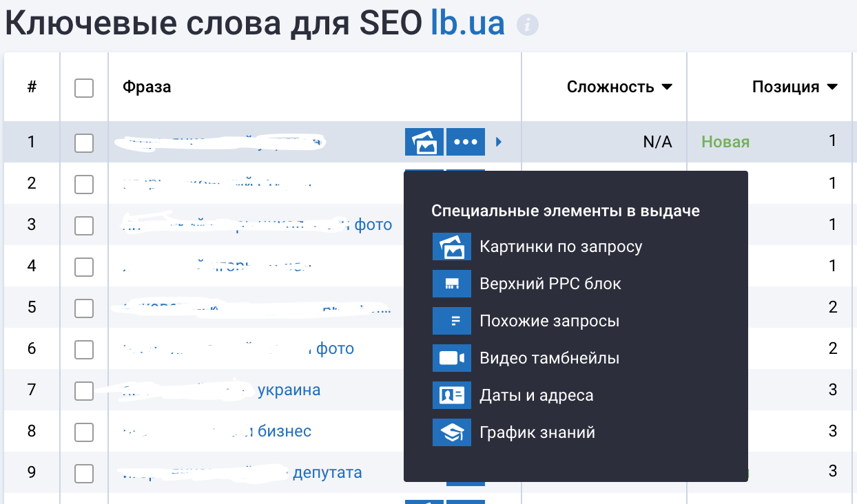Click 'График знаний' label in tooltip
The image size is (857, 504).
point(537,432)
